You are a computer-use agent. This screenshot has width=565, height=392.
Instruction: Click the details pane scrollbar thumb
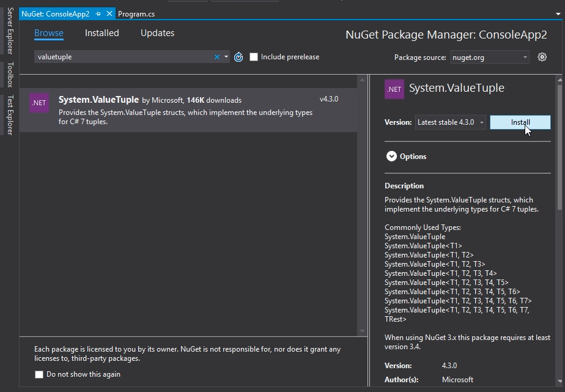(x=559, y=147)
